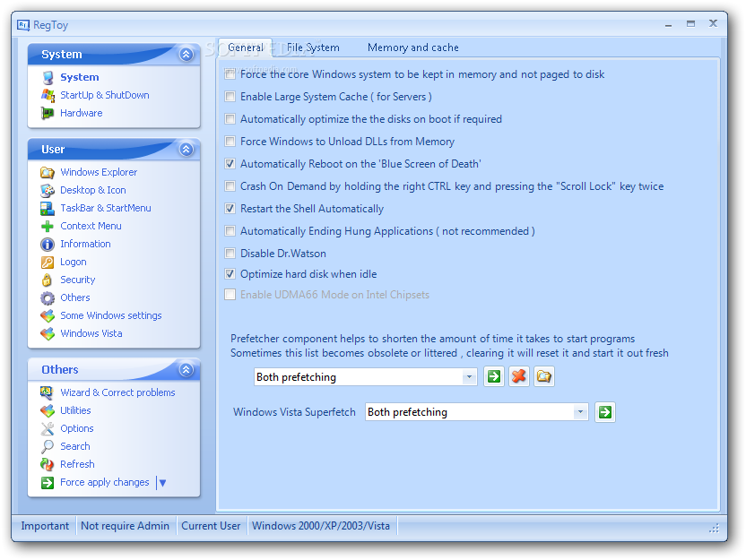Click the Important status bar entry
Image resolution: width=746 pixels, height=560 pixels.
pyautogui.click(x=45, y=526)
